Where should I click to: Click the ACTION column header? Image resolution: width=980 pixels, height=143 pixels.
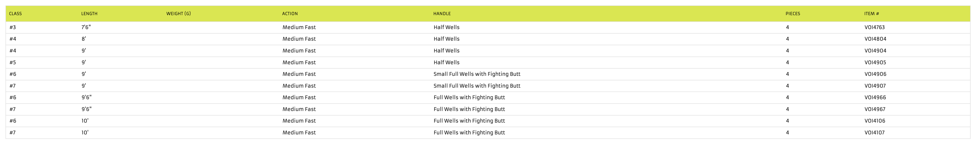290,14
